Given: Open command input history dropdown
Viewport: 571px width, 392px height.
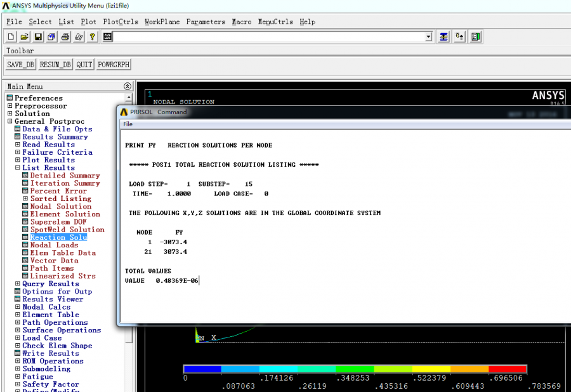Looking at the screenshot, I should [x=428, y=37].
